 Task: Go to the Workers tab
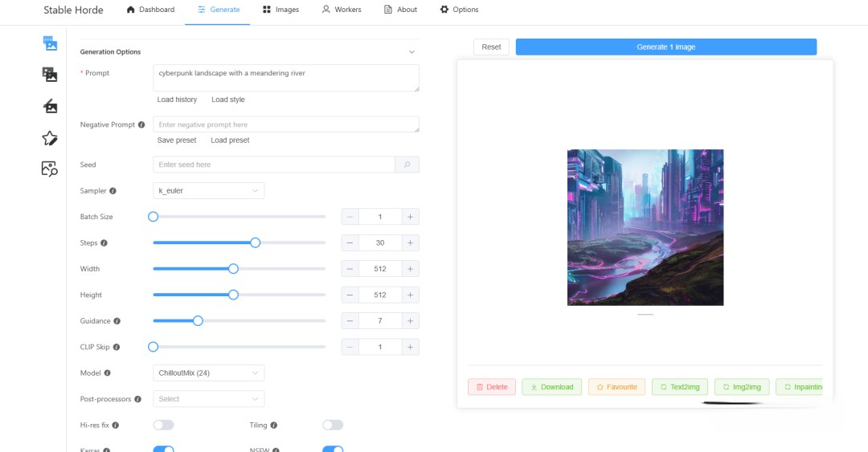[342, 10]
